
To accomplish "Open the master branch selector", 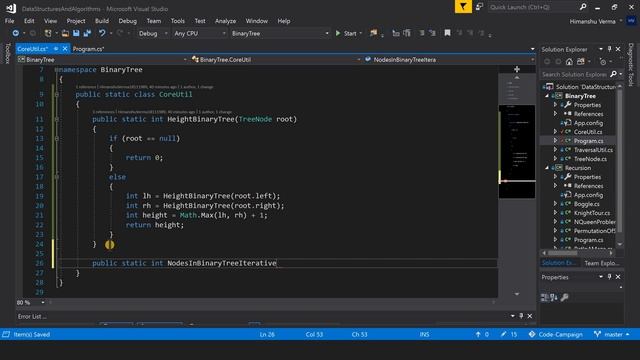I will point(612,334).
